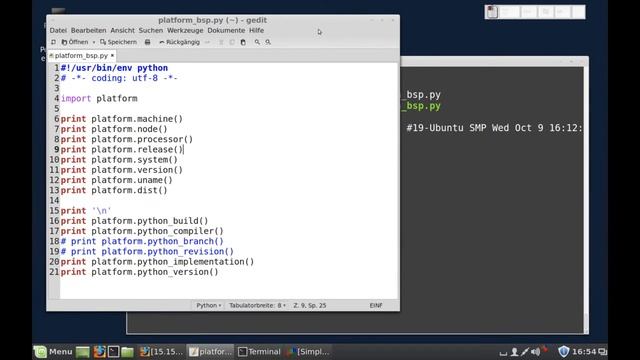Click the display icon right of the taskbar clock
Screen dimensions: 640x360
point(602,351)
